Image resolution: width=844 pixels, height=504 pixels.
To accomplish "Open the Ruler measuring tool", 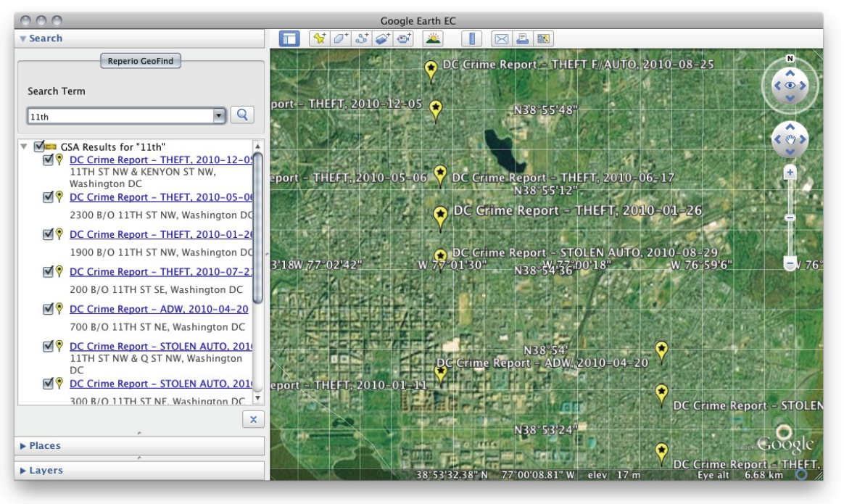I will pos(471,38).
